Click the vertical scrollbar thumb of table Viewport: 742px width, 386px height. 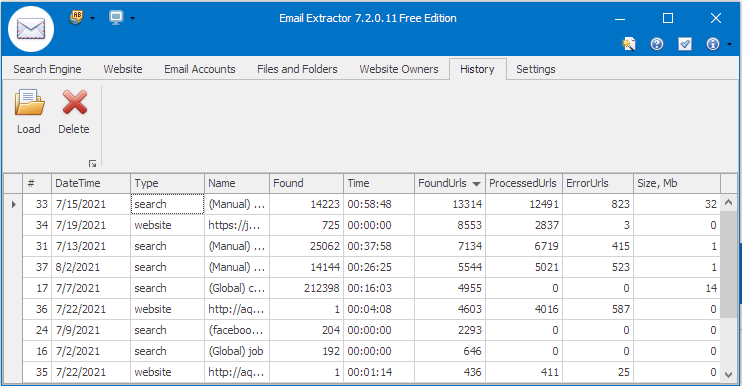pos(729,264)
